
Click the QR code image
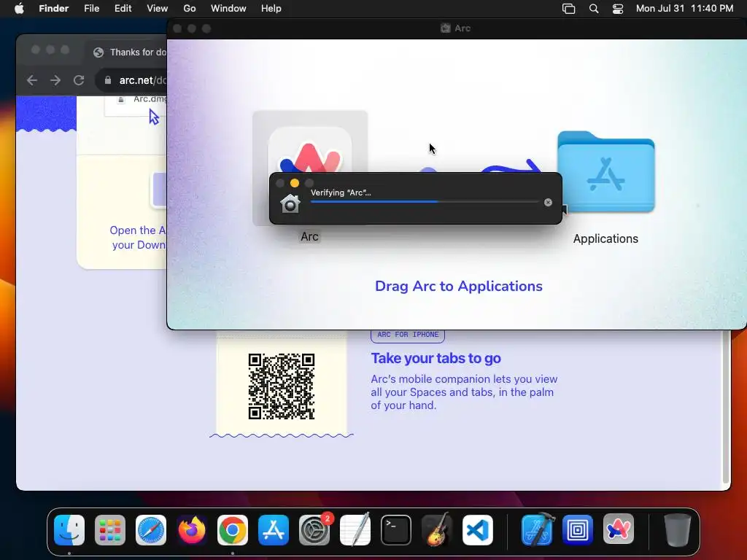(282, 386)
